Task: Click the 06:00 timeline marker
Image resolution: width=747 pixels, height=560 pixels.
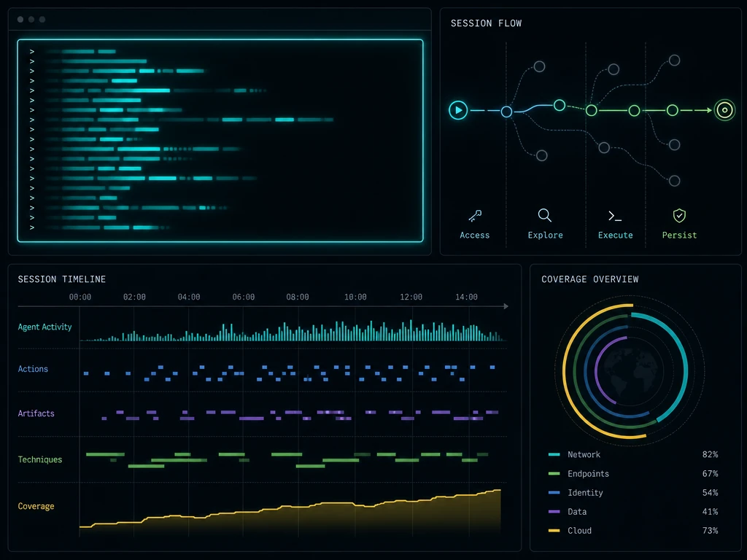Action: point(244,297)
